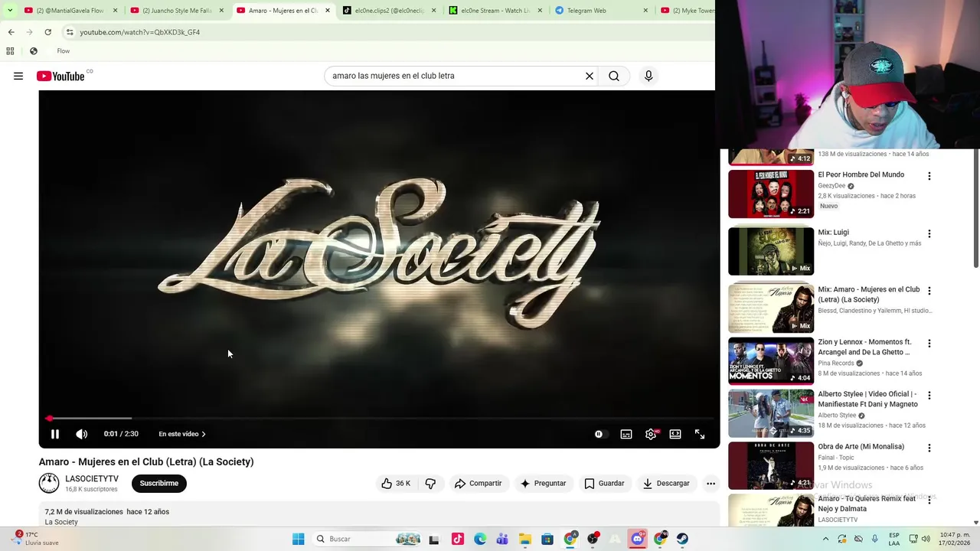Screen dimensions: 980x551
Task: Go to the YouTube home logo
Action: click(x=60, y=76)
